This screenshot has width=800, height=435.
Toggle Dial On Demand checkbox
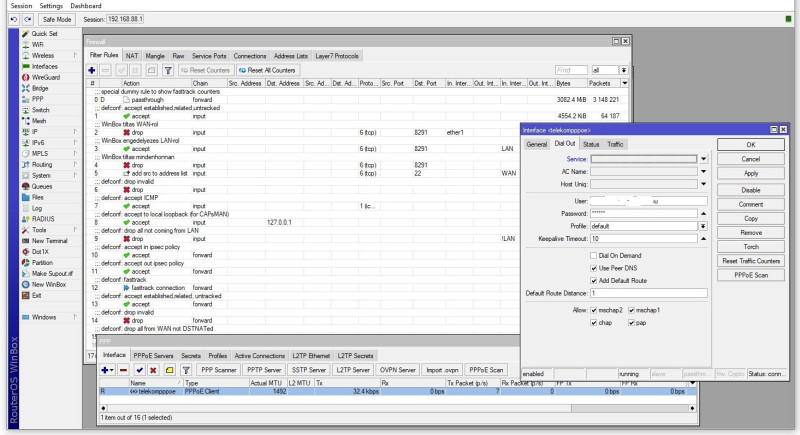[x=593, y=255]
